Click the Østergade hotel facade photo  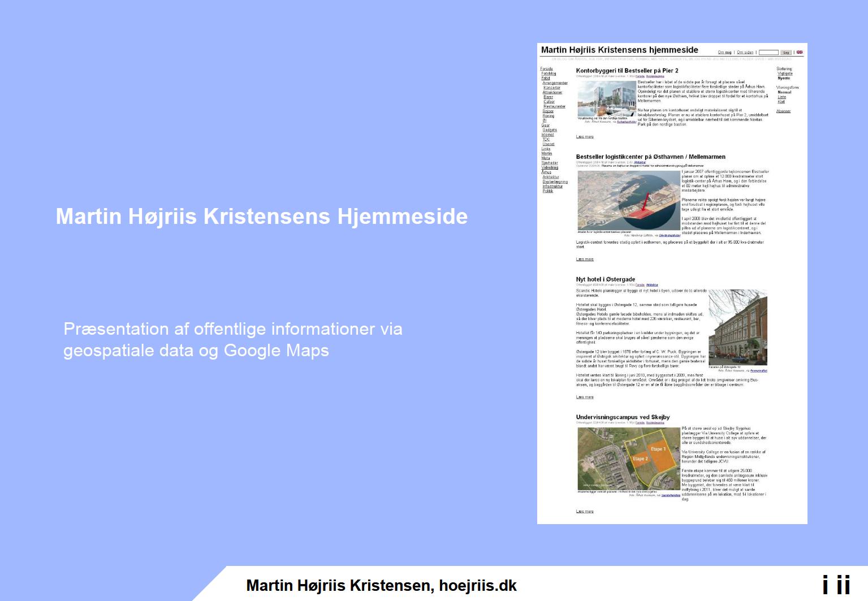point(738,327)
